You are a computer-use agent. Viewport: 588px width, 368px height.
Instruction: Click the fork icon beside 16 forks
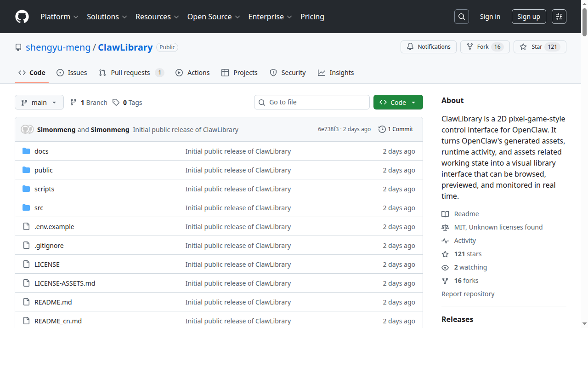pyautogui.click(x=445, y=281)
